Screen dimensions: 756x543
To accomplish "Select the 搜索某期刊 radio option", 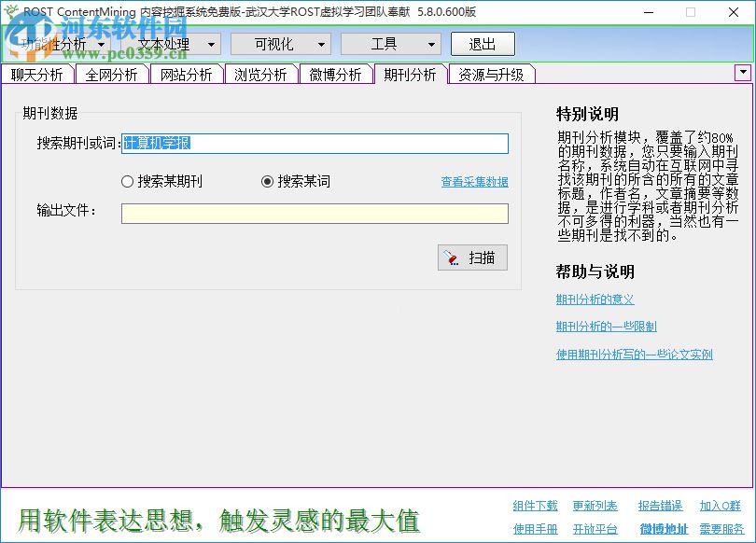I will tap(129, 181).
